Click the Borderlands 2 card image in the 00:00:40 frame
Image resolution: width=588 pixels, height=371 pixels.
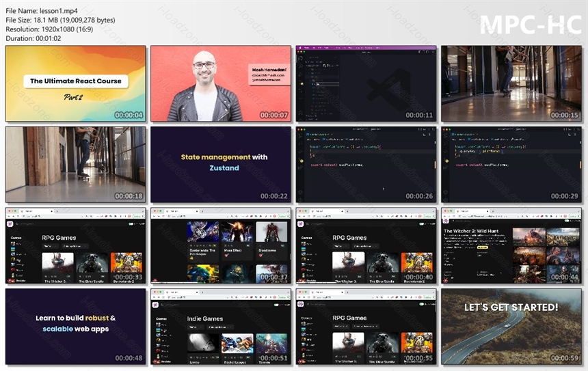416,262
